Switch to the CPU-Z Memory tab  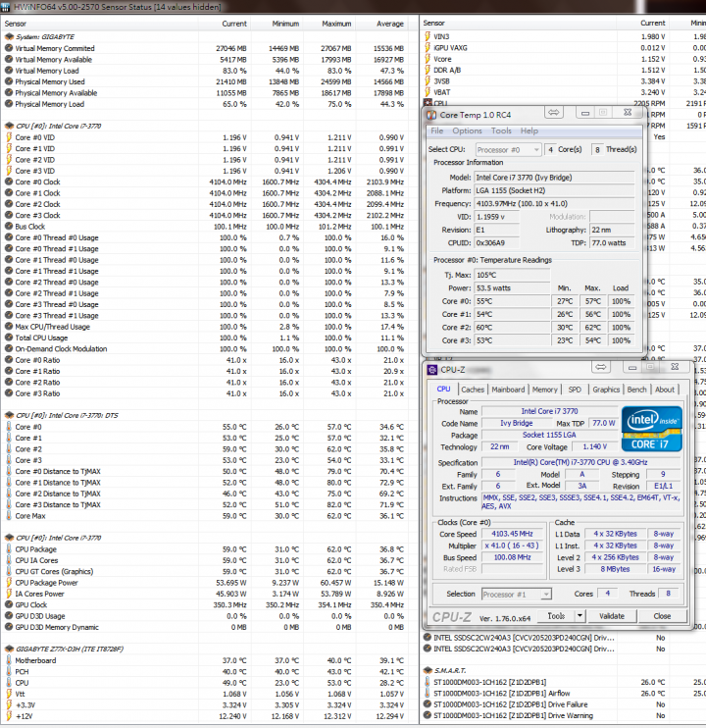pos(544,390)
